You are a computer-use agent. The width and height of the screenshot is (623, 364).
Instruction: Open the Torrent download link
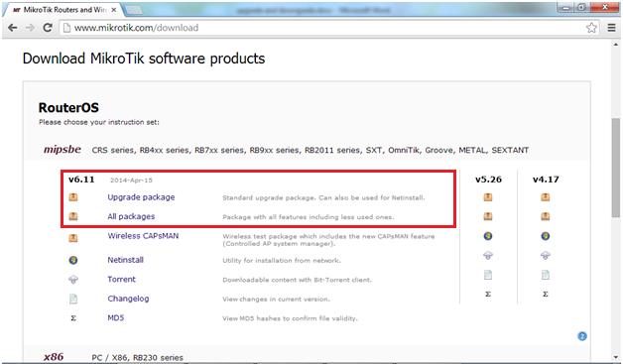pyautogui.click(x=122, y=279)
